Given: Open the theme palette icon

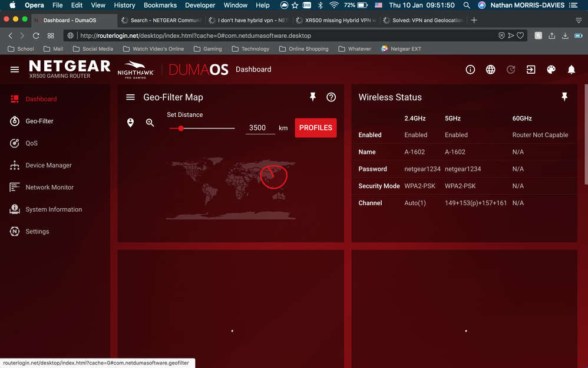Looking at the screenshot, I should tap(551, 69).
